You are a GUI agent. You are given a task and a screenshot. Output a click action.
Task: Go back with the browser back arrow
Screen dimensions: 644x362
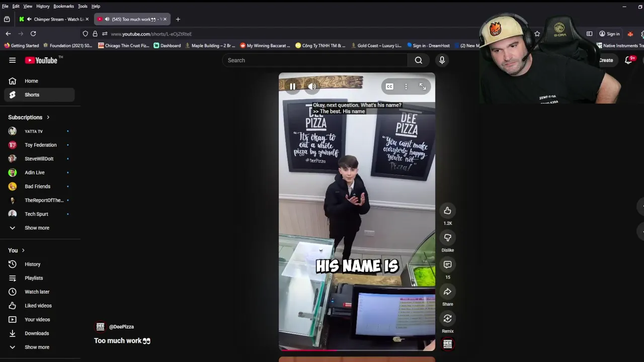(x=8, y=34)
